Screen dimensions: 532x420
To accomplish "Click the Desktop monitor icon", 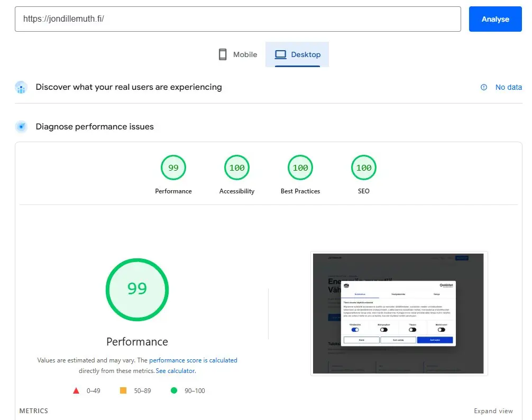I will [280, 54].
